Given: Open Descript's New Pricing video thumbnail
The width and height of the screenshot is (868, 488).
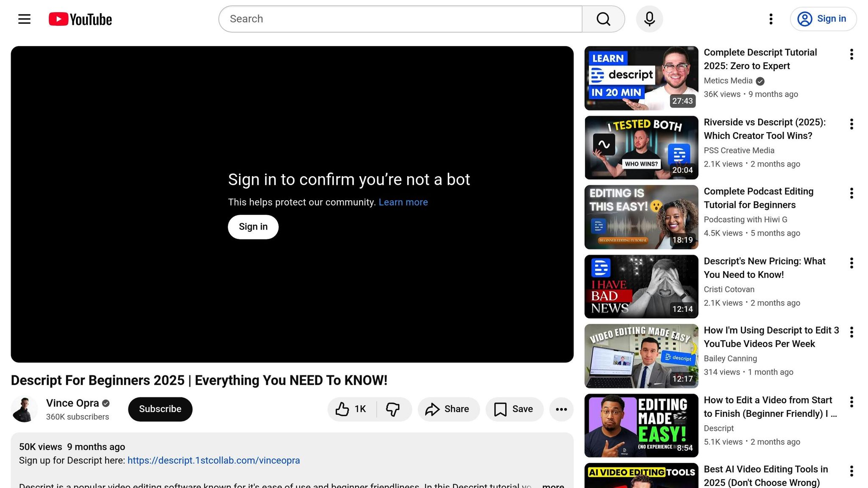Looking at the screenshot, I should point(641,287).
